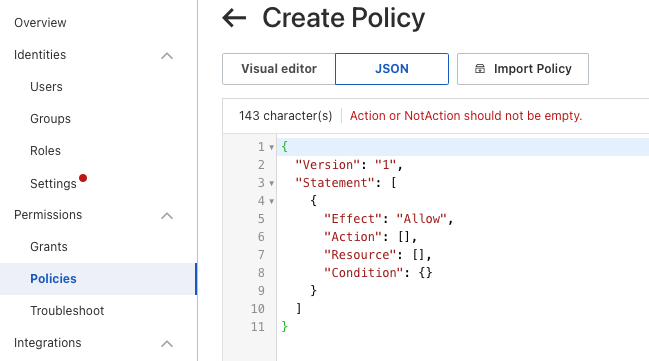Screen dimensions: 649x361
Task: Select Policies in the sidebar
Action: (x=53, y=279)
